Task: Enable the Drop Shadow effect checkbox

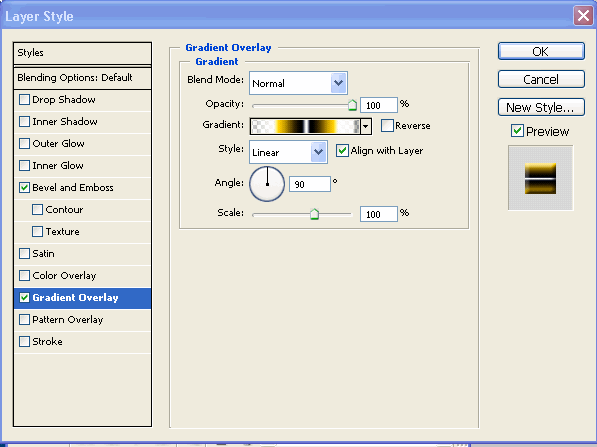Action: [x=24, y=100]
